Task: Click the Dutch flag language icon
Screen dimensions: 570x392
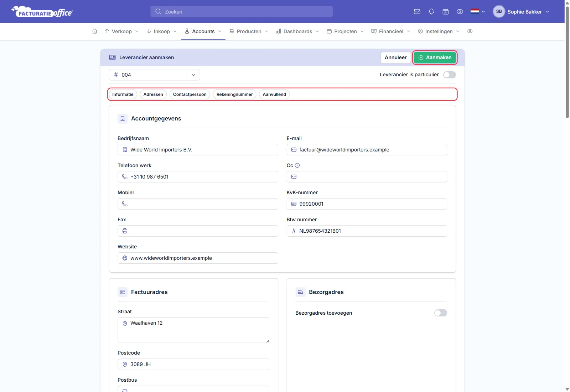Action: (475, 11)
